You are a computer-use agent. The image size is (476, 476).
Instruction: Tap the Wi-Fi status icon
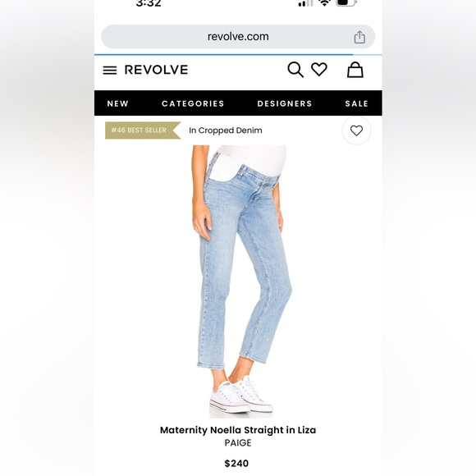pos(324,3)
